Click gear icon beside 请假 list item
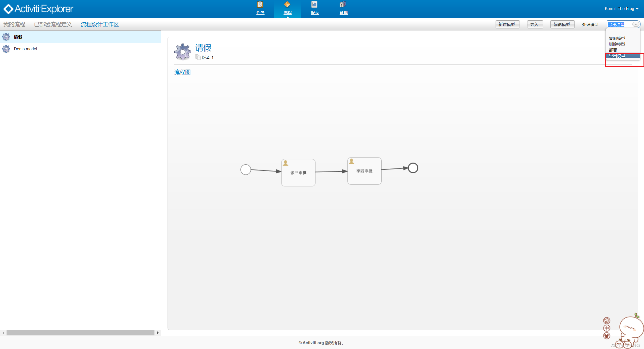The height and width of the screenshot is (349, 644). tap(6, 37)
